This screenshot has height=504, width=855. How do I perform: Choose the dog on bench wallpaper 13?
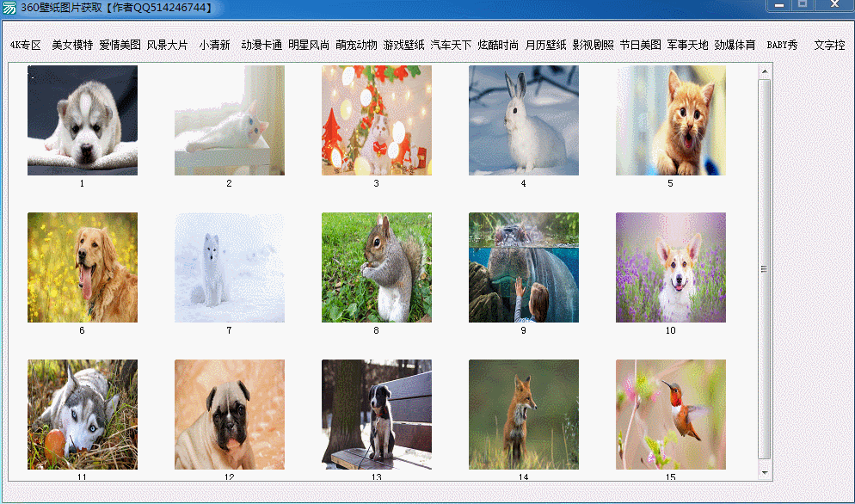(377, 415)
